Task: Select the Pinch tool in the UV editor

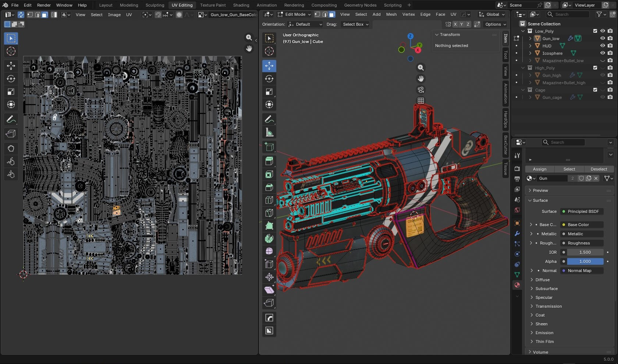Action: (11, 174)
